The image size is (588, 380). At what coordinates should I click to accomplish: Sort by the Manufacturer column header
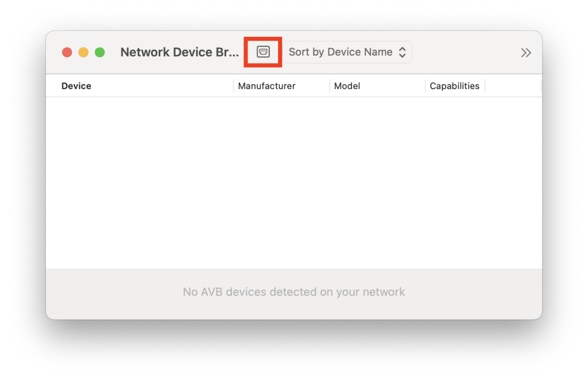tap(266, 86)
